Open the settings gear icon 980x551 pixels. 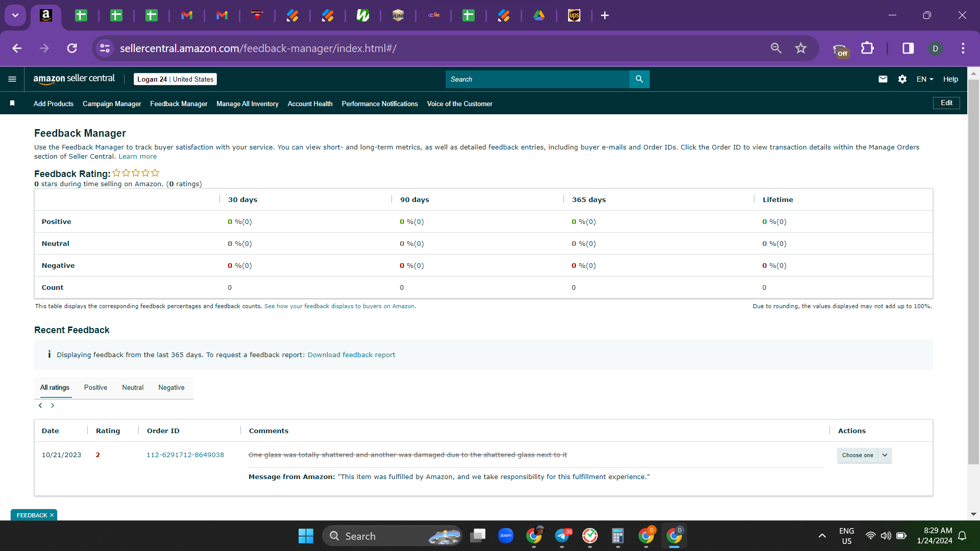click(x=902, y=79)
